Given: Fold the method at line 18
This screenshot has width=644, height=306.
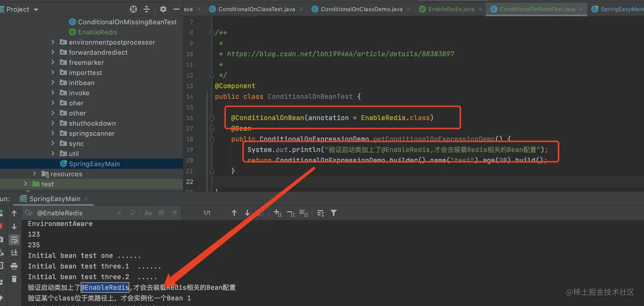Looking at the screenshot, I should point(212,139).
